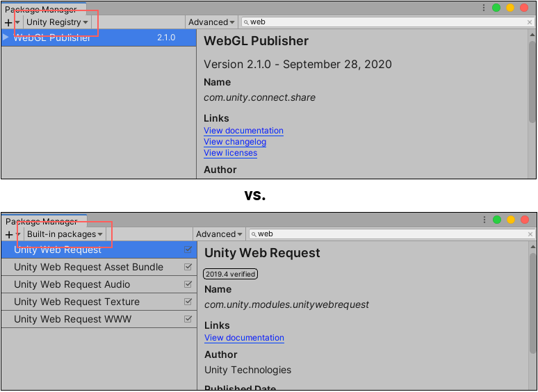Click the search input in bottom window
The height and width of the screenshot is (392, 538).
pos(392,234)
